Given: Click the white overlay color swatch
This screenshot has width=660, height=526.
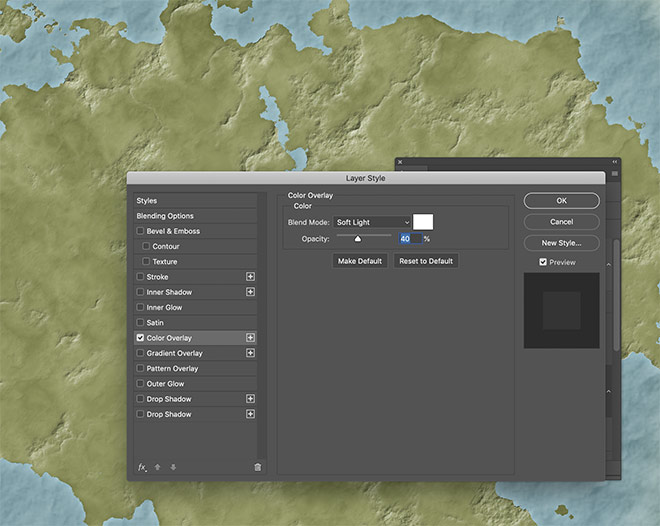Looking at the screenshot, I should pyautogui.click(x=423, y=222).
